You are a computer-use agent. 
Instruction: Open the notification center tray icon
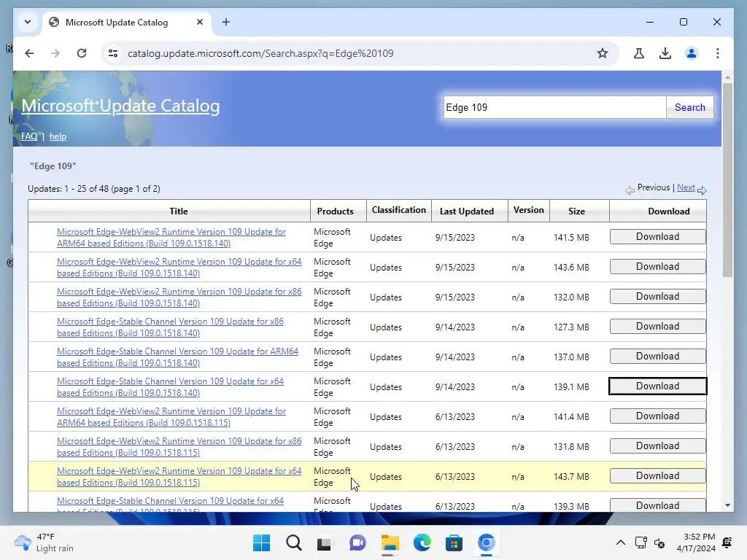727,542
